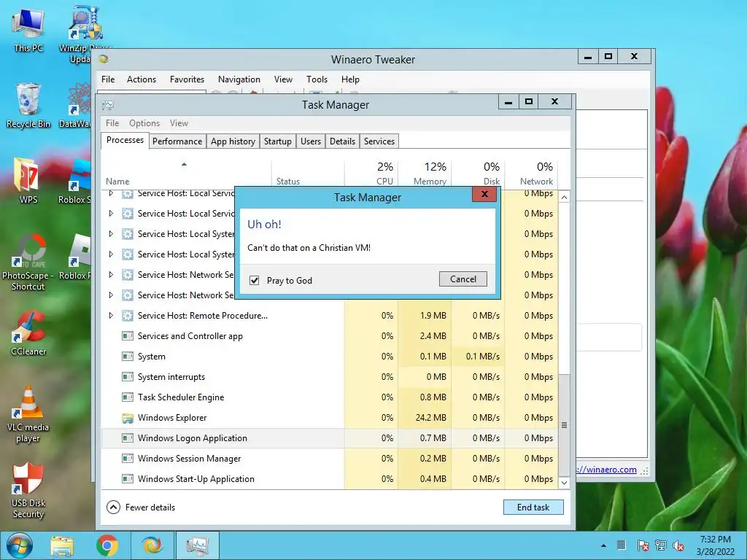Open the winaero.com link

point(606,470)
